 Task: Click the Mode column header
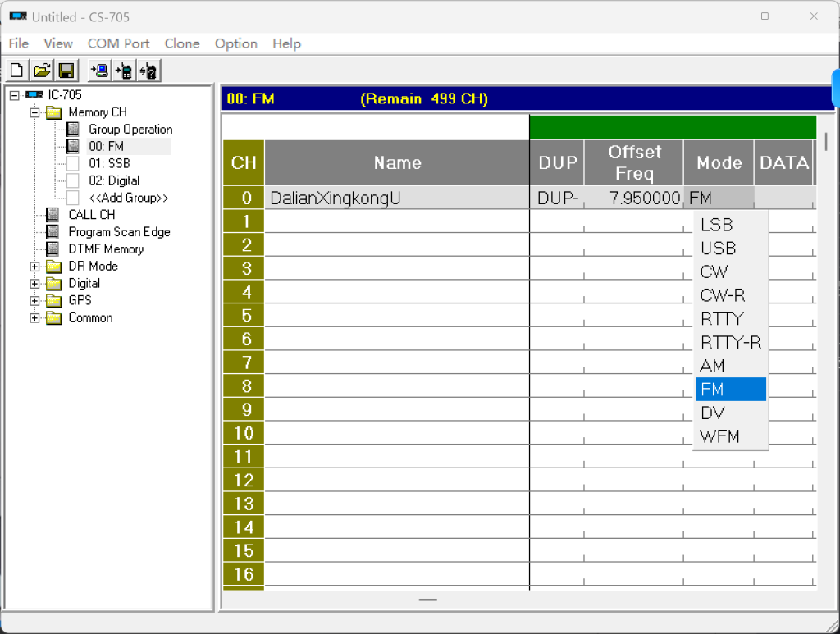click(719, 162)
